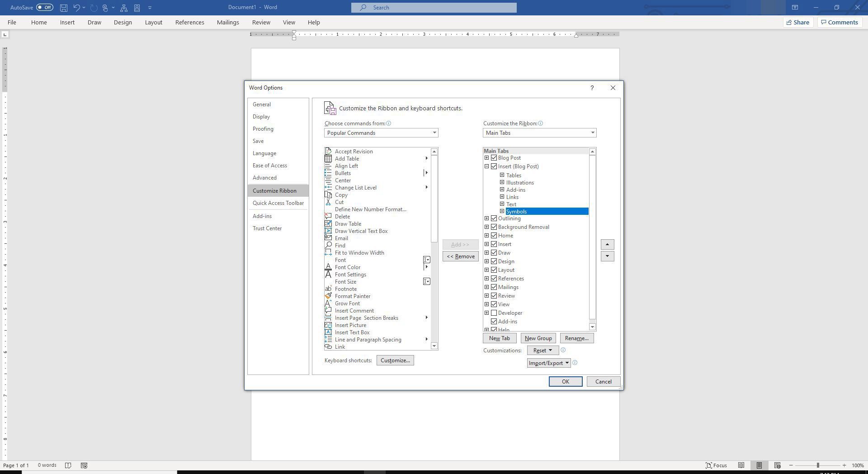Click the Move Down arrow button
The height and width of the screenshot is (474, 868).
pyautogui.click(x=607, y=256)
